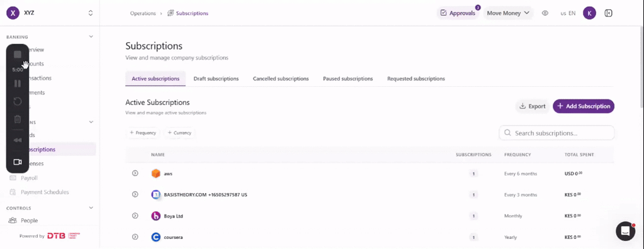Image resolution: width=644 pixels, height=249 pixels.
Task: Toggle balance visibility eye icon
Action: tap(545, 13)
